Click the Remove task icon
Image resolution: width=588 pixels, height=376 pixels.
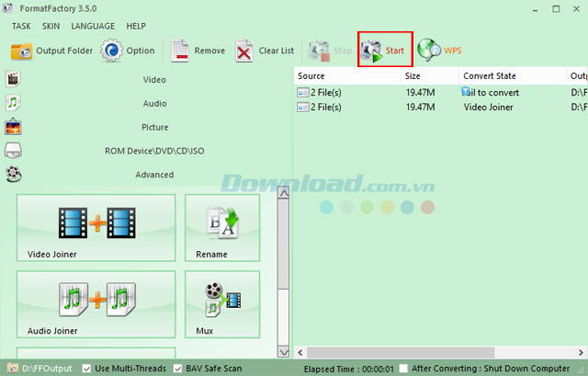pyautogui.click(x=180, y=51)
